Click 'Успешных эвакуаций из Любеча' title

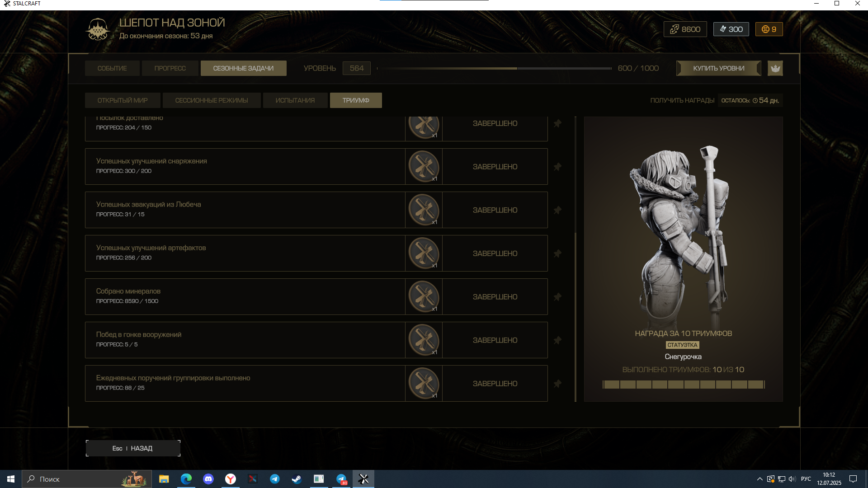coord(148,204)
